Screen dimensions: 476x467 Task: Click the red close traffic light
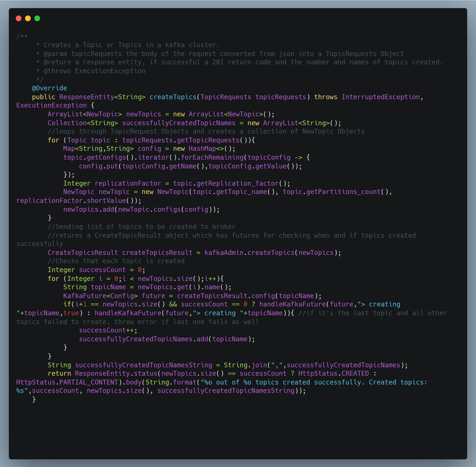(18, 18)
